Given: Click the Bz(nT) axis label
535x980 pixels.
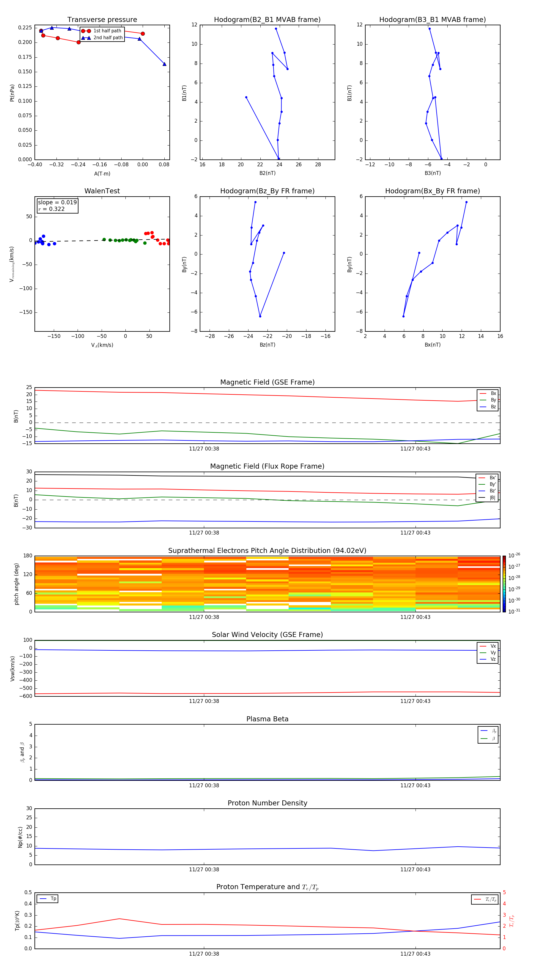Looking at the screenshot, I should pyautogui.click(x=267, y=345).
